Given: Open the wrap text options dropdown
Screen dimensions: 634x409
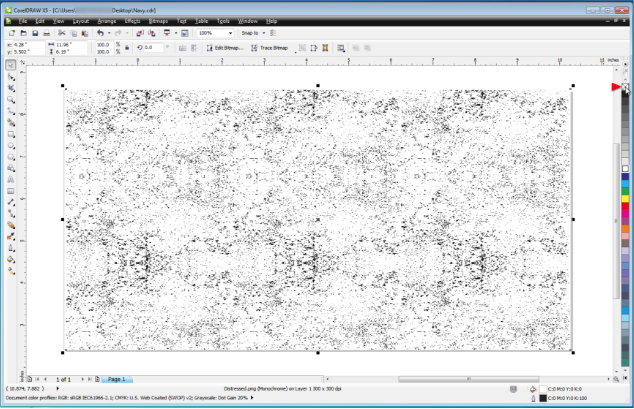Looking at the screenshot, I should (341, 48).
